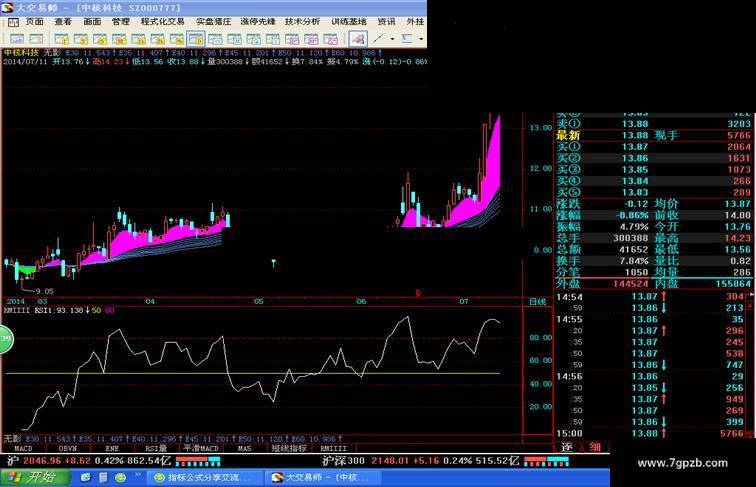Click the green 39 circle badge
The width and height of the screenshot is (756, 487).
click(x=5, y=339)
